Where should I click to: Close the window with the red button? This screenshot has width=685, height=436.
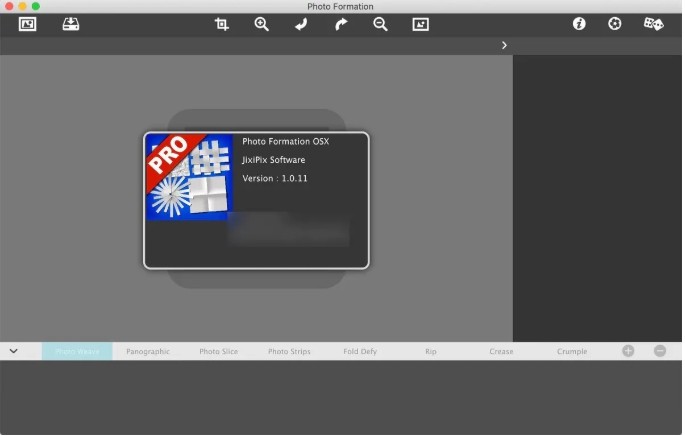point(9,6)
